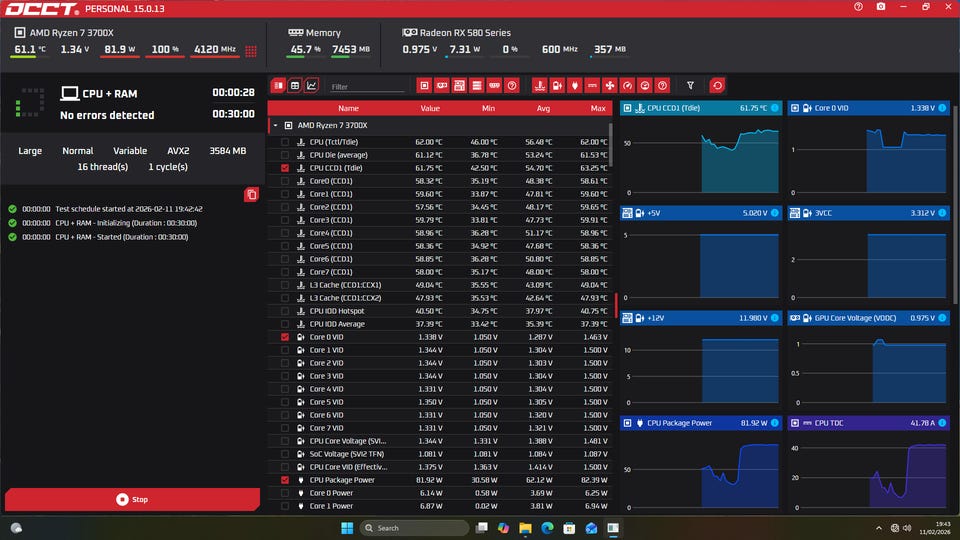This screenshot has height=540, width=960.
Task: Check the CPU (Tctl/Tdie) row checkbox
Action: click(x=285, y=142)
